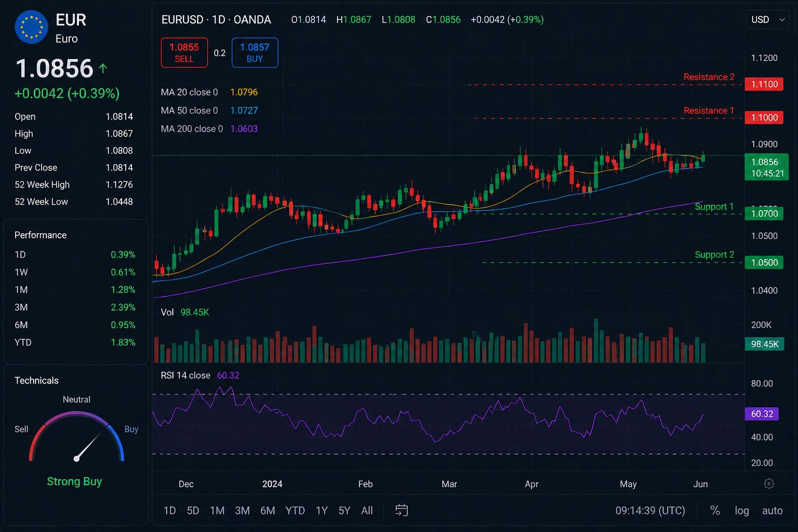Select the 1M time range

point(217,511)
